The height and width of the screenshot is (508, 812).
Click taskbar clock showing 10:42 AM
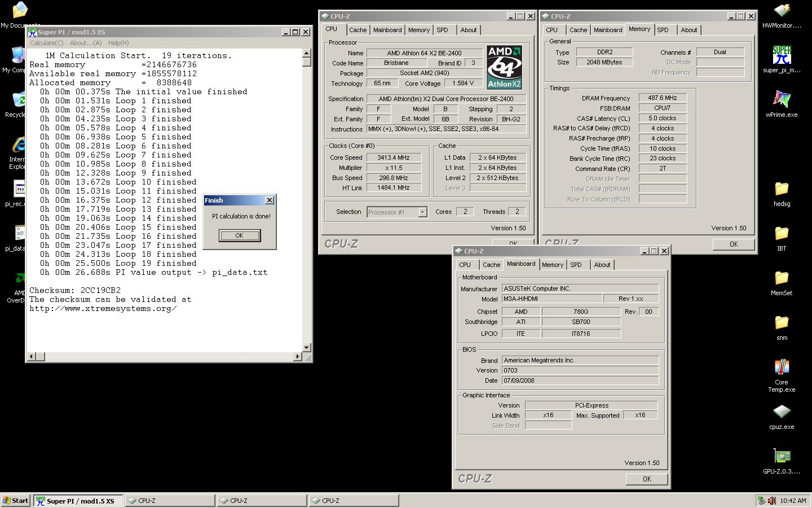(x=793, y=501)
